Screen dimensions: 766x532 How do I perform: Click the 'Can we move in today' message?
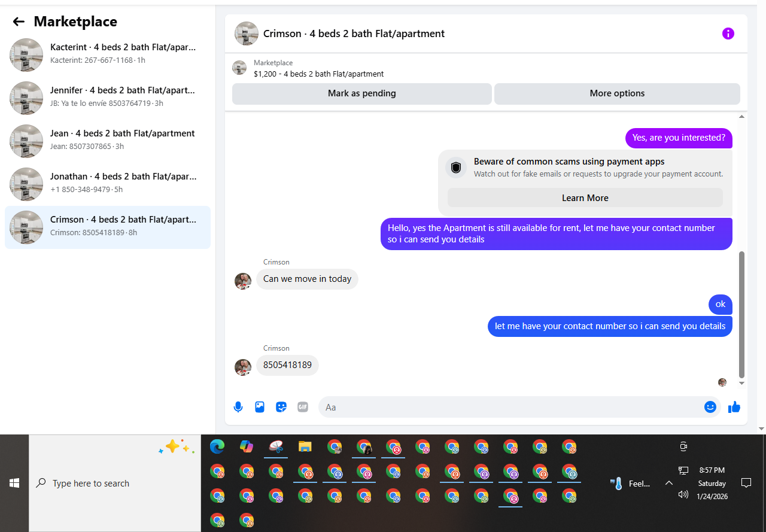[x=307, y=279]
